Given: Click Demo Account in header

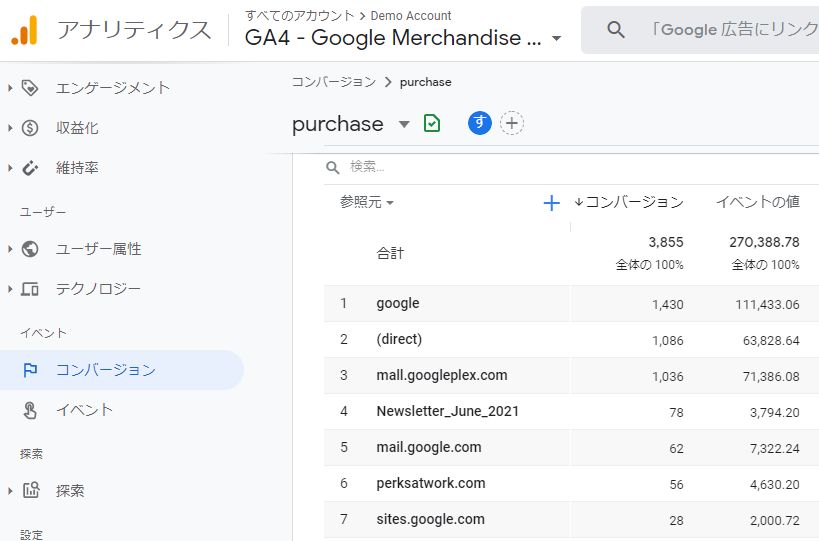Looking at the screenshot, I should point(411,16).
